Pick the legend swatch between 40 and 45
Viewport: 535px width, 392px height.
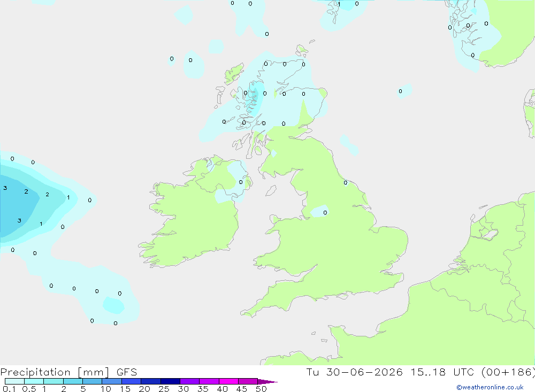tap(228, 381)
